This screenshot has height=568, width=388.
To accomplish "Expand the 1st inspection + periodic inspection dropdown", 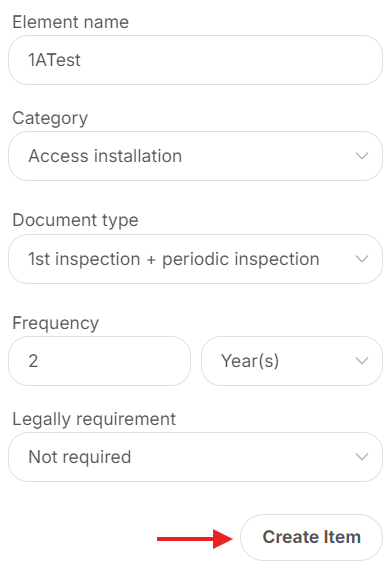I will 195,259.
